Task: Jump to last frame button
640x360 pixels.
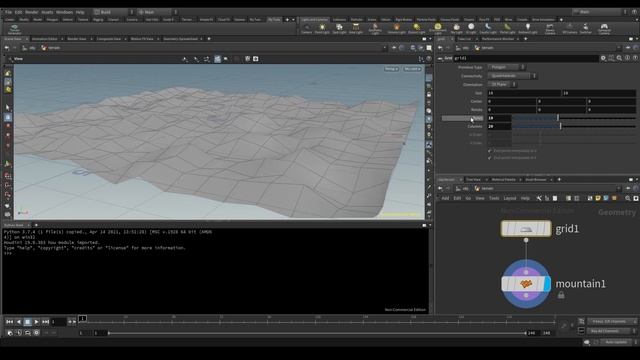Action: point(45,322)
